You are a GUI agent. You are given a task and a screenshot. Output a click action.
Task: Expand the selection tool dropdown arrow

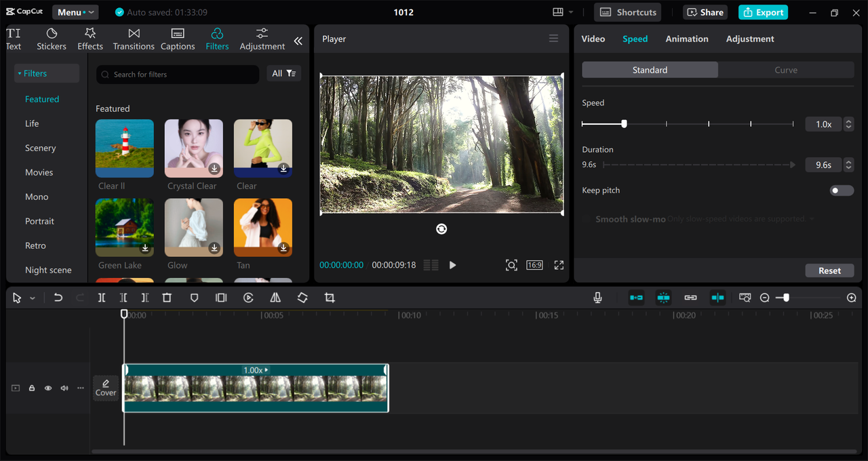point(32,298)
